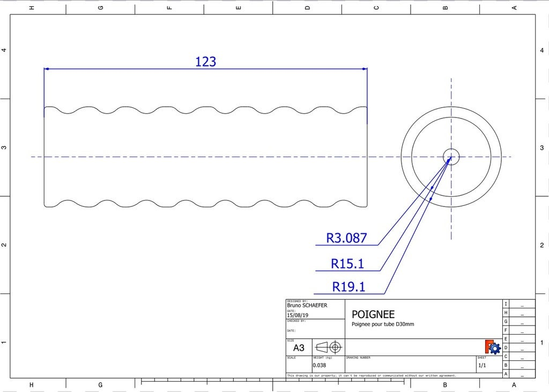Click the date field 15/08/19
This screenshot has height=392, width=549.
pos(298,315)
